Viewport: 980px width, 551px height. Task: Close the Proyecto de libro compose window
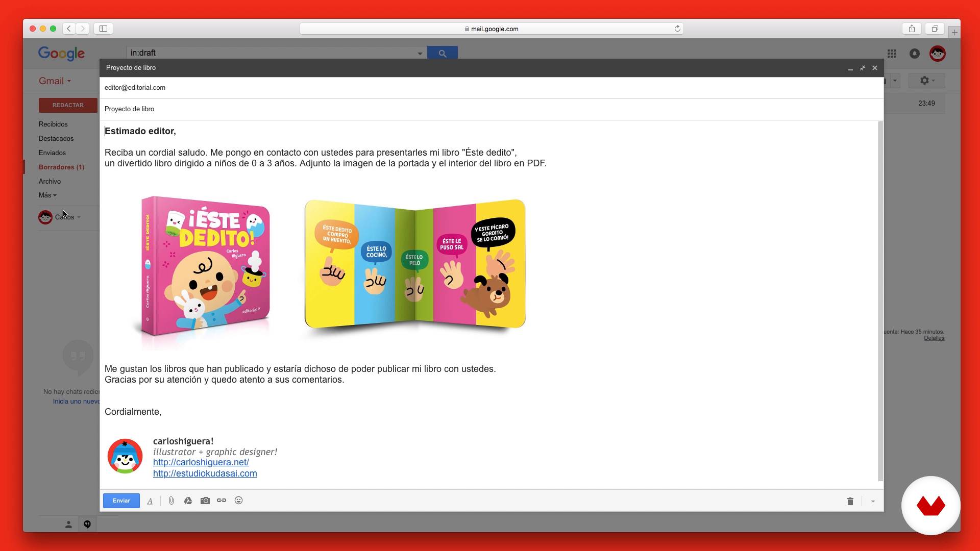coord(875,68)
